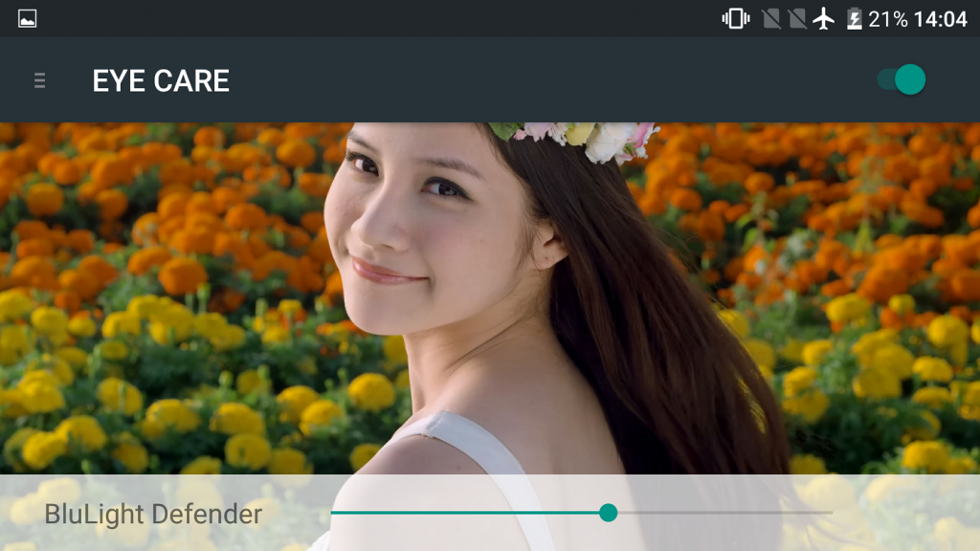Tap the battery charging icon

tap(854, 19)
